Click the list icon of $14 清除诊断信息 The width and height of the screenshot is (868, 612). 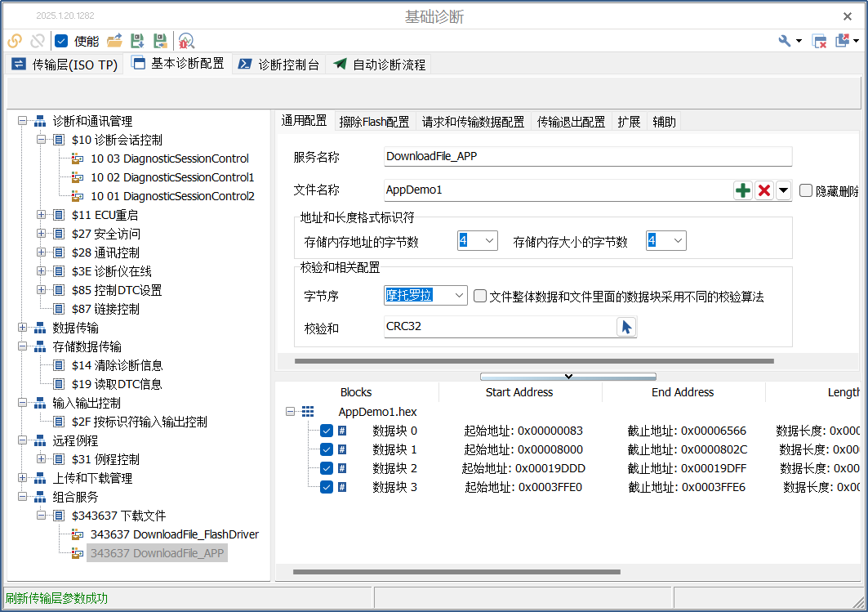coord(59,365)
